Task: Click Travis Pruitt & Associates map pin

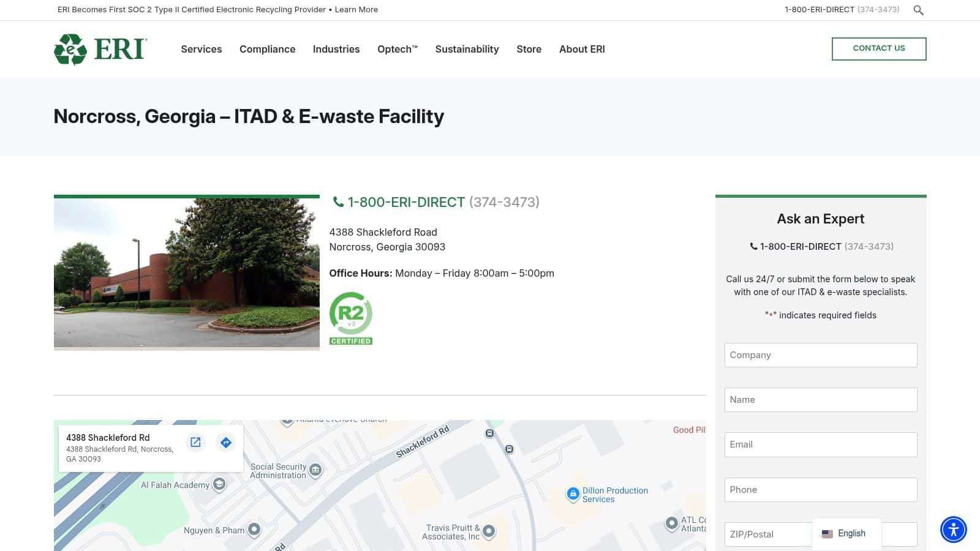Action: click(x=489, y=531)
